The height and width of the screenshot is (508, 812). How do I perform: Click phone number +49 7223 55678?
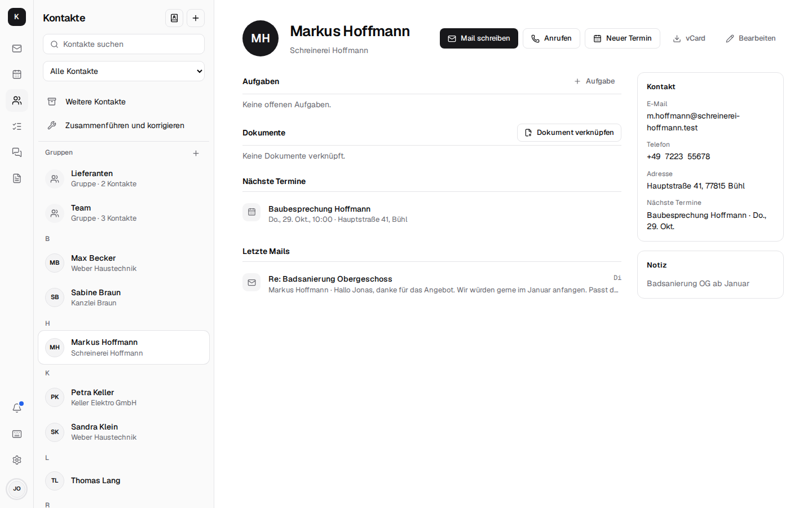click(678, 156)
